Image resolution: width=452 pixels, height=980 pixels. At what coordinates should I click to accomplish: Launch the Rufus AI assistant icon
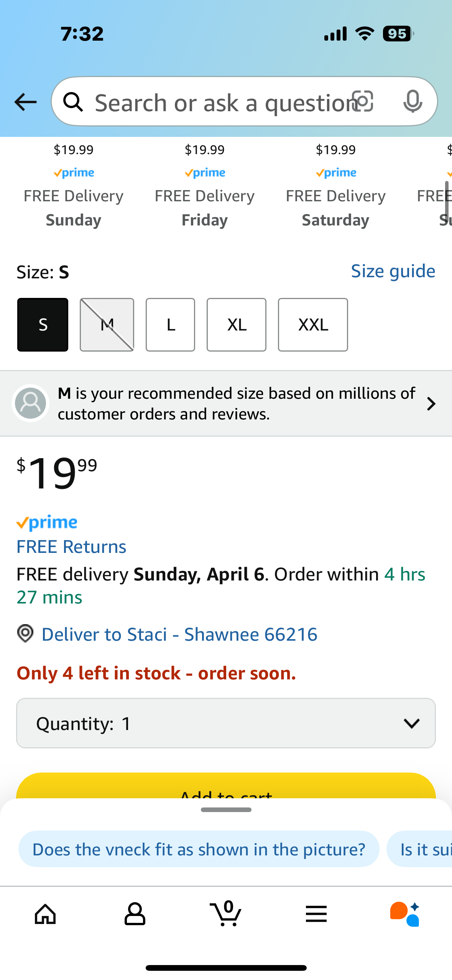[x=405, y=914]
